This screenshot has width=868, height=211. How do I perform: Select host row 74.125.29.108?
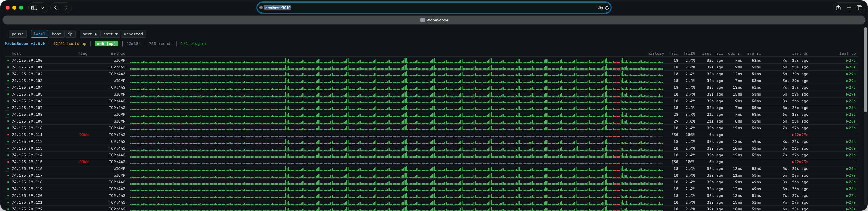(431, 115)
